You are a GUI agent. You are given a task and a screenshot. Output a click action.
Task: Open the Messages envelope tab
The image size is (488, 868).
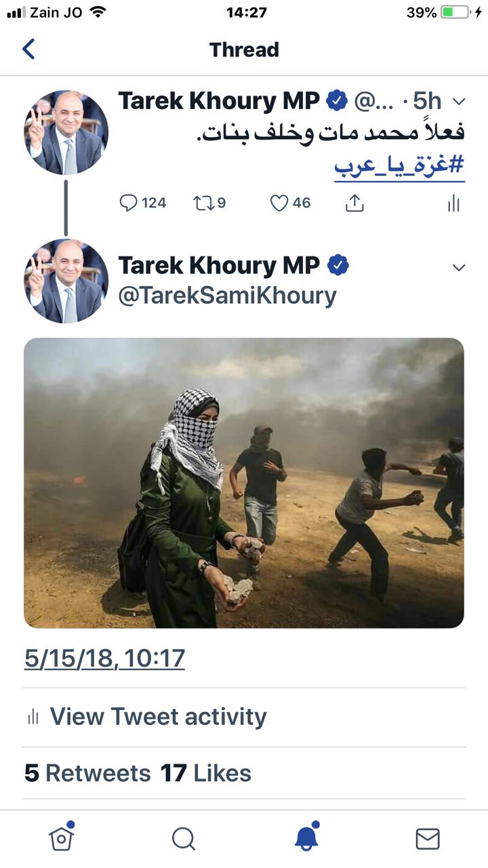click(428, 839)
